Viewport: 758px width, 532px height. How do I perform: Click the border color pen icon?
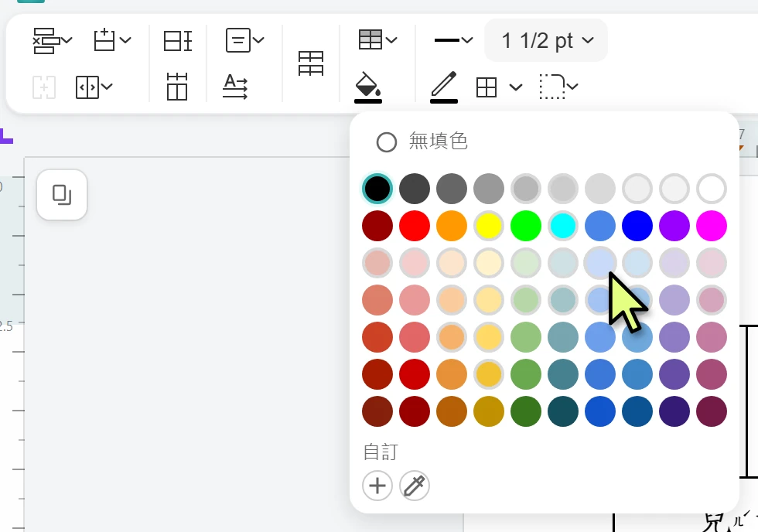coord(444,87)
